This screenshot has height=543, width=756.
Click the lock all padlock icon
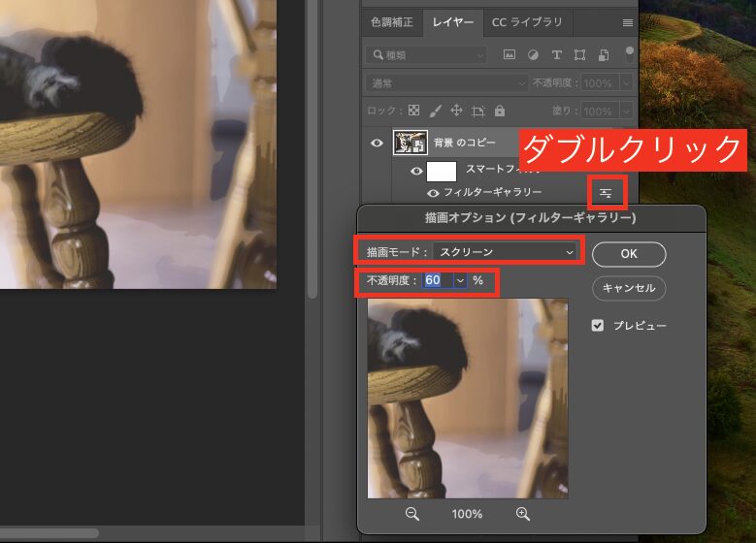pos(499,111)
